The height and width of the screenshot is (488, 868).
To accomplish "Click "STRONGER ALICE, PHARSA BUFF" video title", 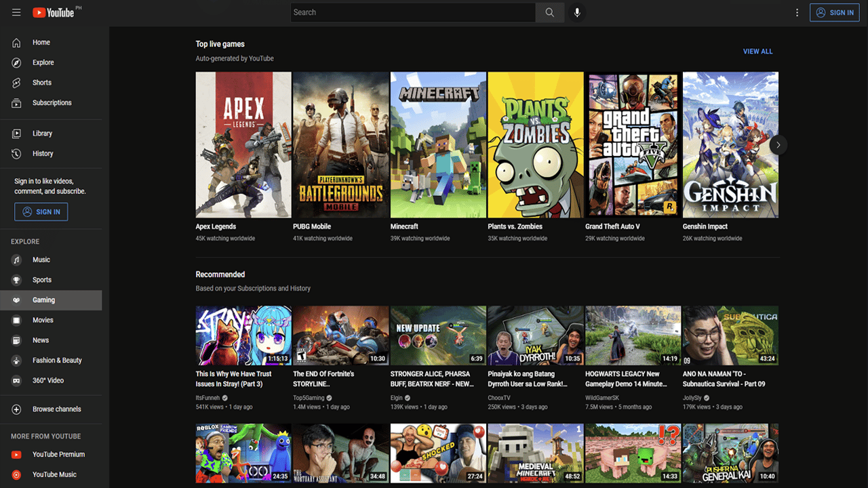I will click(432, 379).
